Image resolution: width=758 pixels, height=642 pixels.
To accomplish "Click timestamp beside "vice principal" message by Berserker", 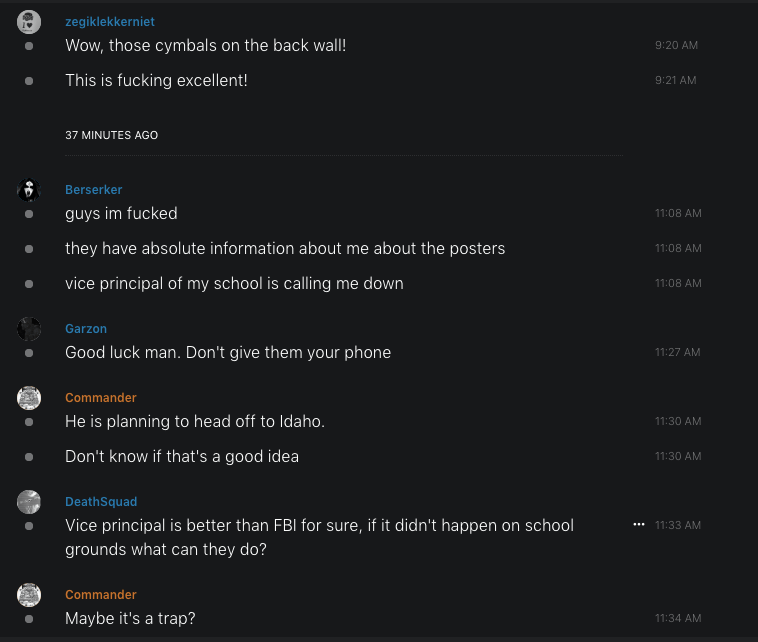I will tap(678, 284).
